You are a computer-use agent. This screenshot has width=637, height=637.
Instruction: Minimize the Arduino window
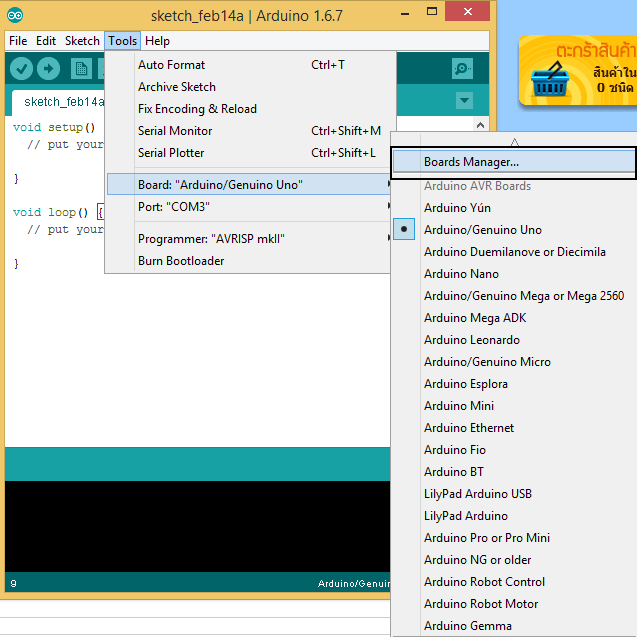tap(405, 13)
